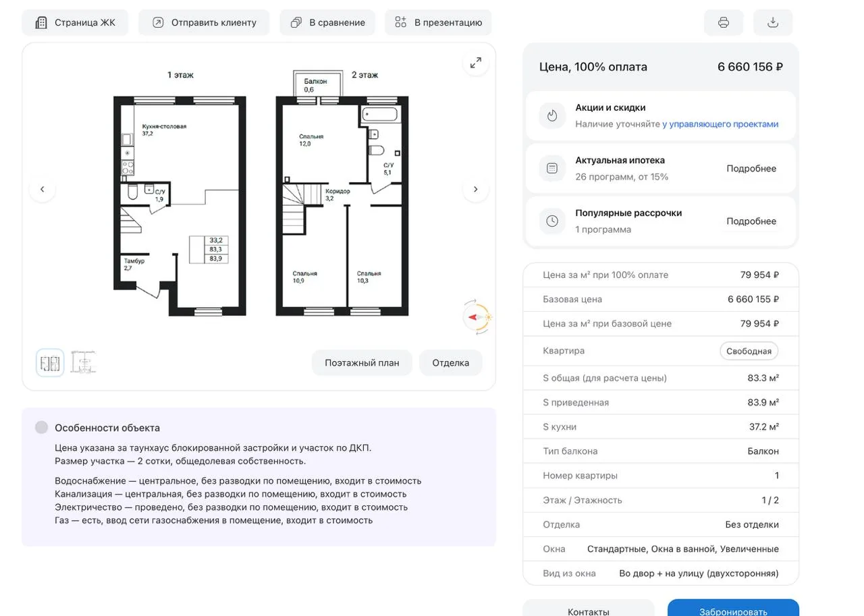Select the Цена, 100% оплата heading

pos(593,67)
